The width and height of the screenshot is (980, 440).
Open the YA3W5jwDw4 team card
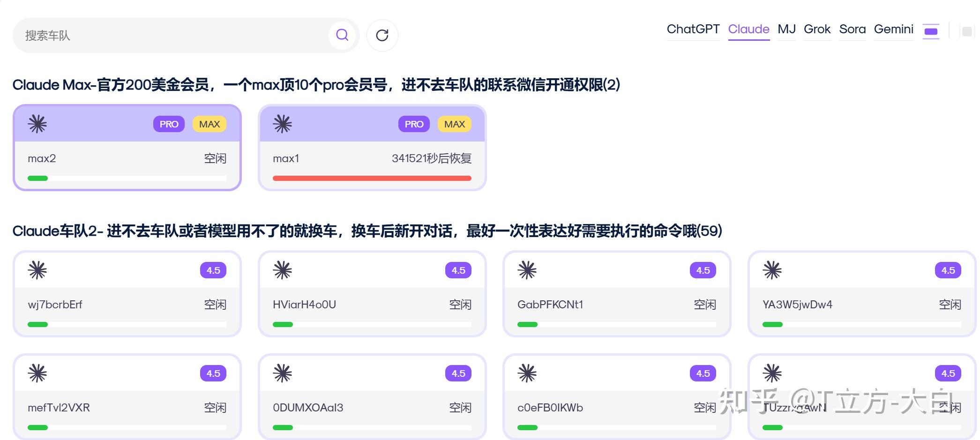861,305
